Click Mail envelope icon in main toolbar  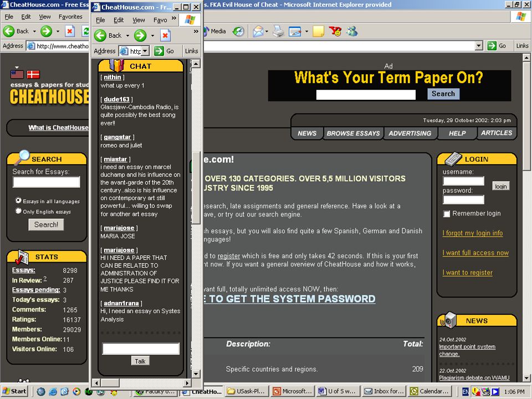[x=258, y=32]
